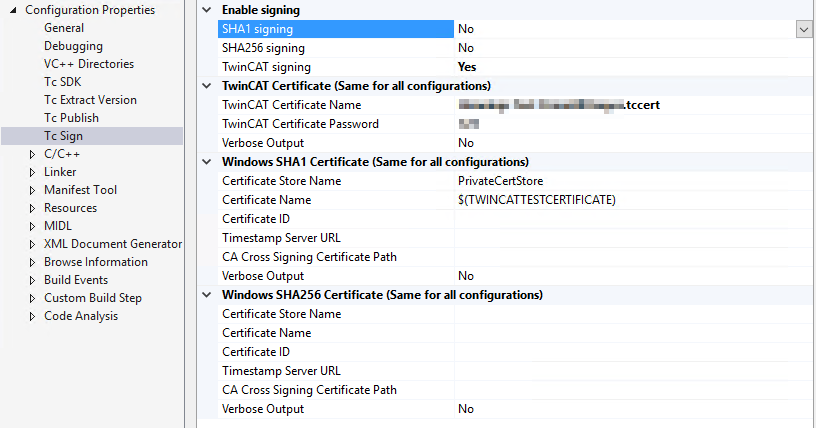Select Linker tree label

pos(60,172)
